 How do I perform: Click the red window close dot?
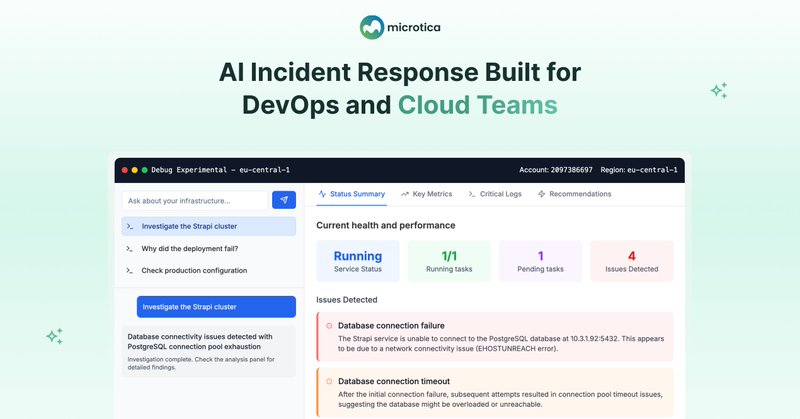click(x=124, y=170)
